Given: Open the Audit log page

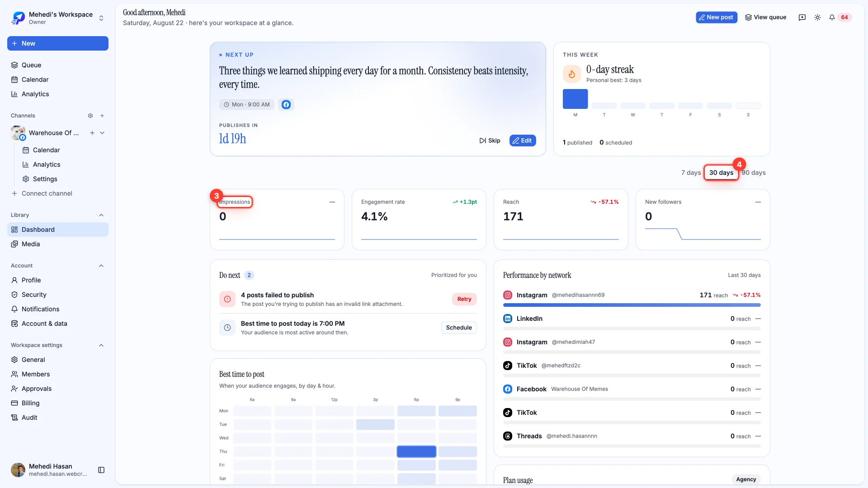Looking at the screenshot, I should point(58,418).
